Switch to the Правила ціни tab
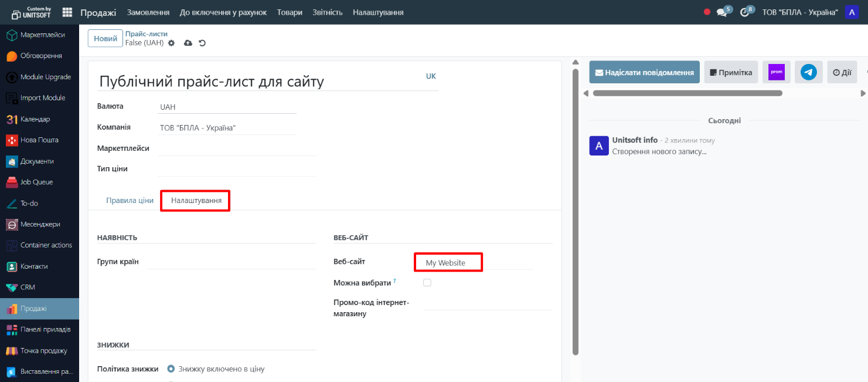868x382 pixels. tap(130, 200)
